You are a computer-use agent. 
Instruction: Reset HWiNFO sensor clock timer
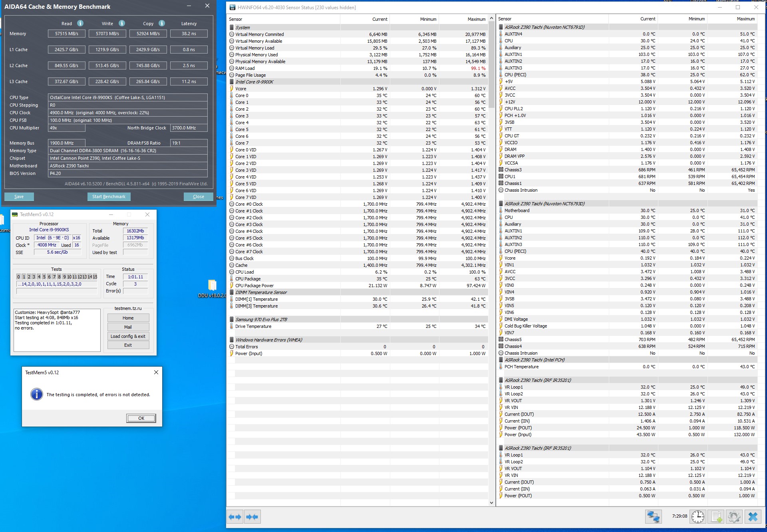(698, 516)
